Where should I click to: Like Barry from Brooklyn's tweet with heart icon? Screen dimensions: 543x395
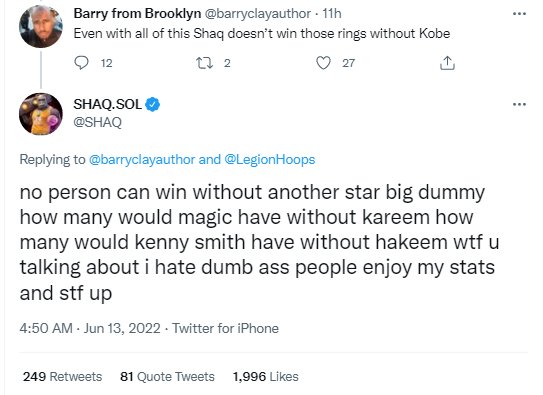coord(323,63)
